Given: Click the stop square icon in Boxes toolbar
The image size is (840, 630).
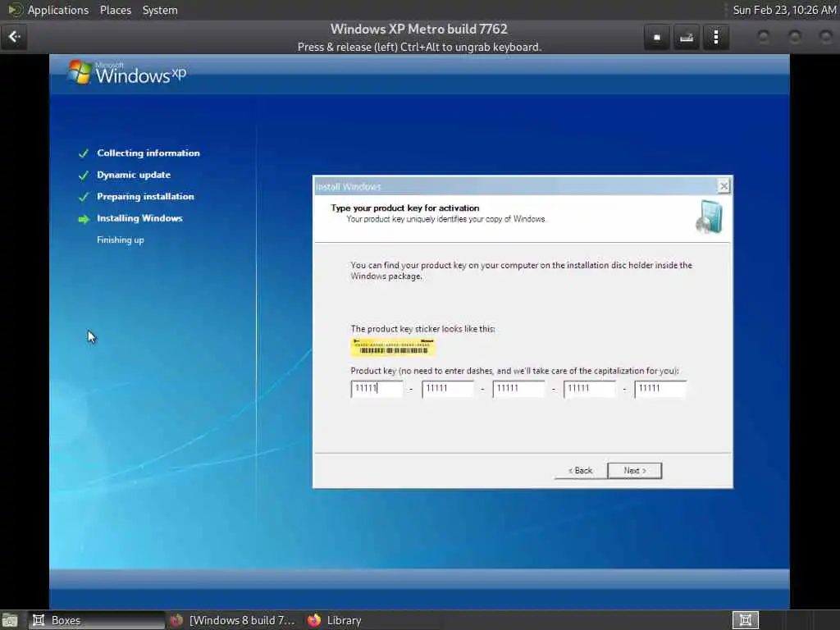Looking at the screenshot, I should pyautogui.click(x=657, y=37).
